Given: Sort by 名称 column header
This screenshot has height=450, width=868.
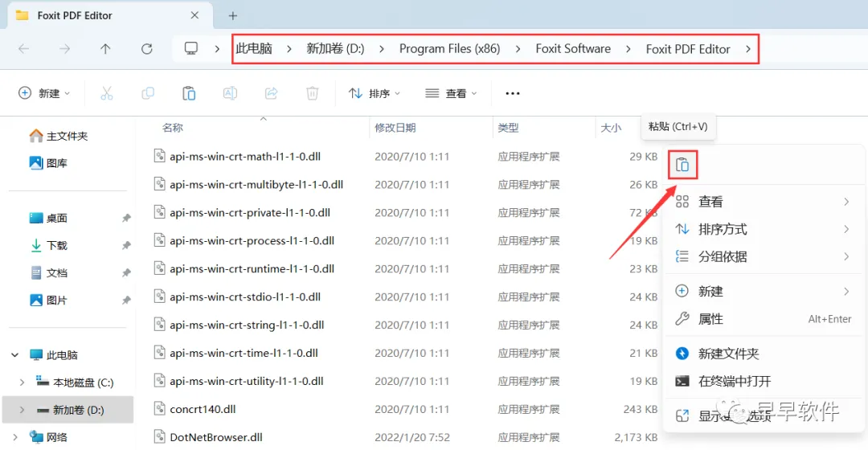Looking at the screenshot, I should (173, 128).
